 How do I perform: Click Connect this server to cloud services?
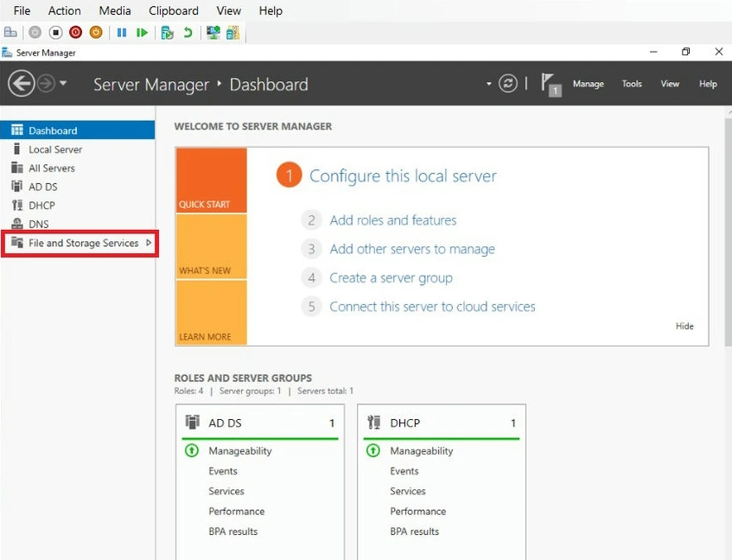tap(432, 307)
